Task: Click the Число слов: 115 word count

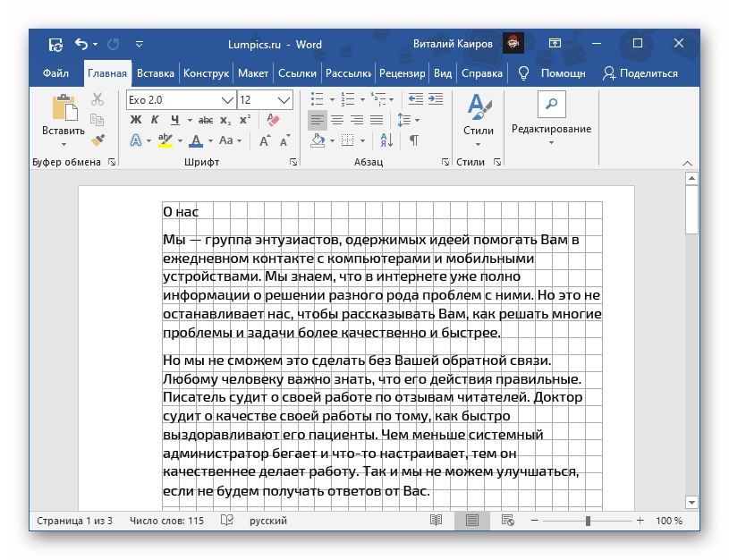Action: coord(166,520)
